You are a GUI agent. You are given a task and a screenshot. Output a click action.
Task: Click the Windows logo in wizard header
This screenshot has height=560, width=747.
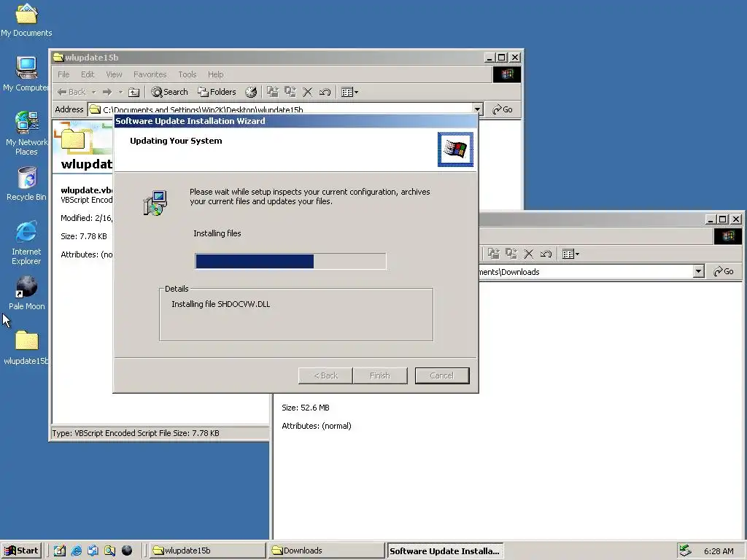[x=455, y=149]
